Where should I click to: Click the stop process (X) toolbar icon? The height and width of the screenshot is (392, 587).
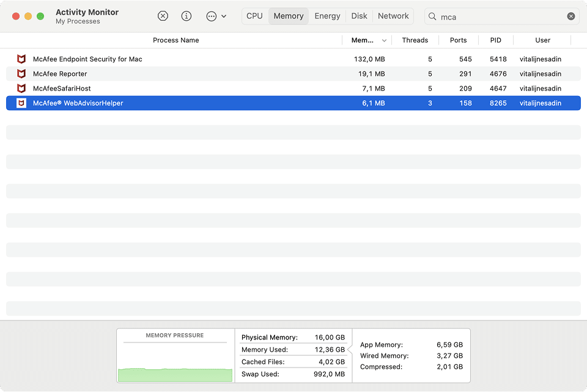pyautogui.click(x=163, y=16)
